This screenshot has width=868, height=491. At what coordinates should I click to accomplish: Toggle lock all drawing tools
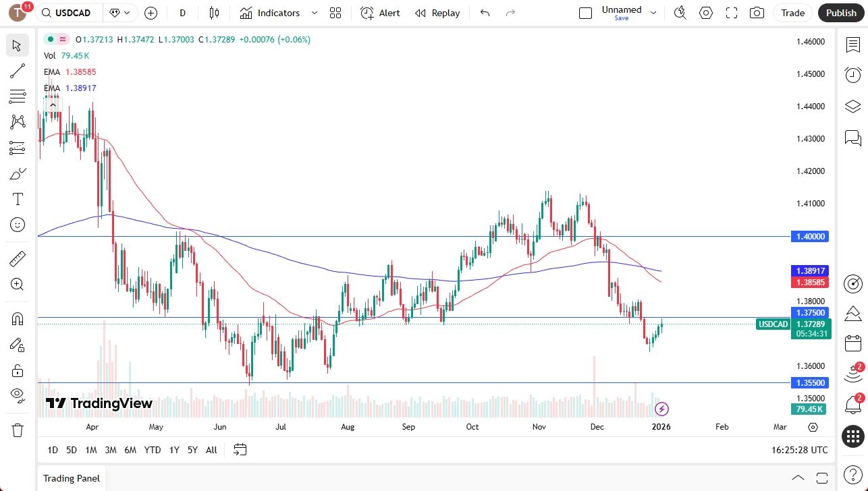pos(18,370)
